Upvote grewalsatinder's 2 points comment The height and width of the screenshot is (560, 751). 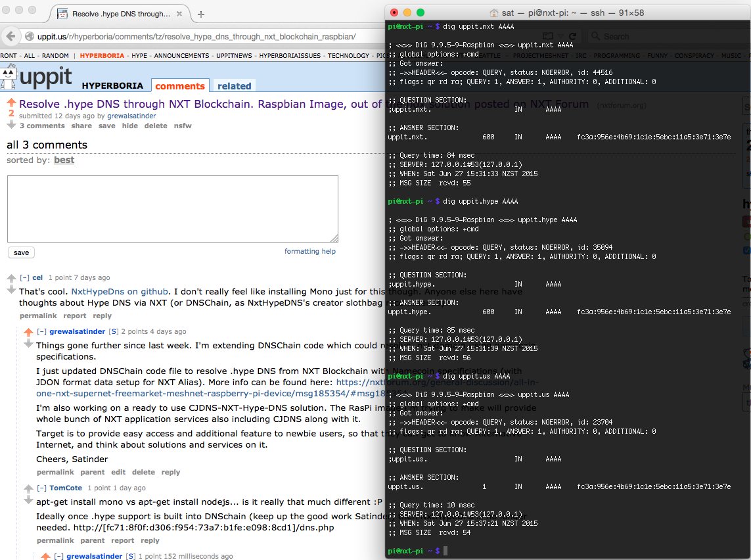[28, 332]
